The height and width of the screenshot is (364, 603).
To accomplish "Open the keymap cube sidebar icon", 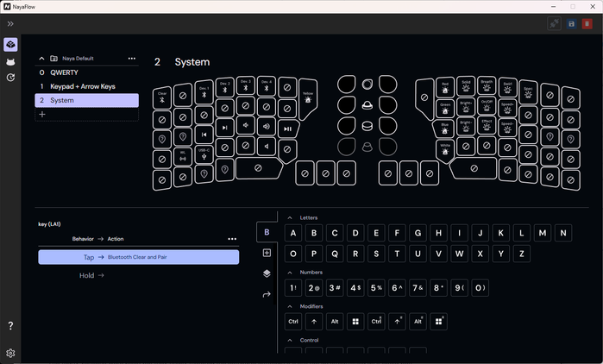I will point(10,45).
